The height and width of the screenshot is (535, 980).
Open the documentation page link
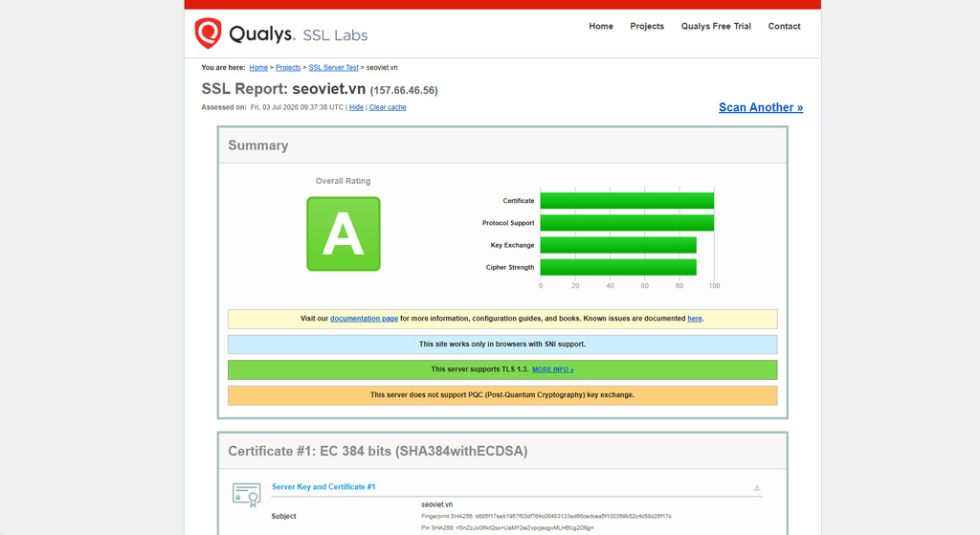click(x=364, y=319)
